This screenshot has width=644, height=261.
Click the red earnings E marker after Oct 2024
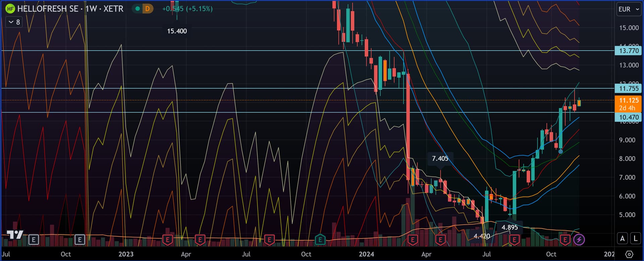point(565,240)
